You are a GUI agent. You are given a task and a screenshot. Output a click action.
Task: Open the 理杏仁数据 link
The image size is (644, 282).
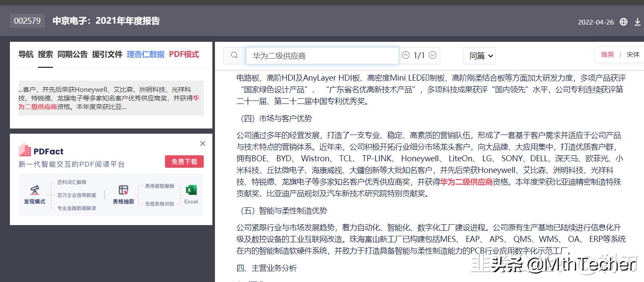point(146,54)
